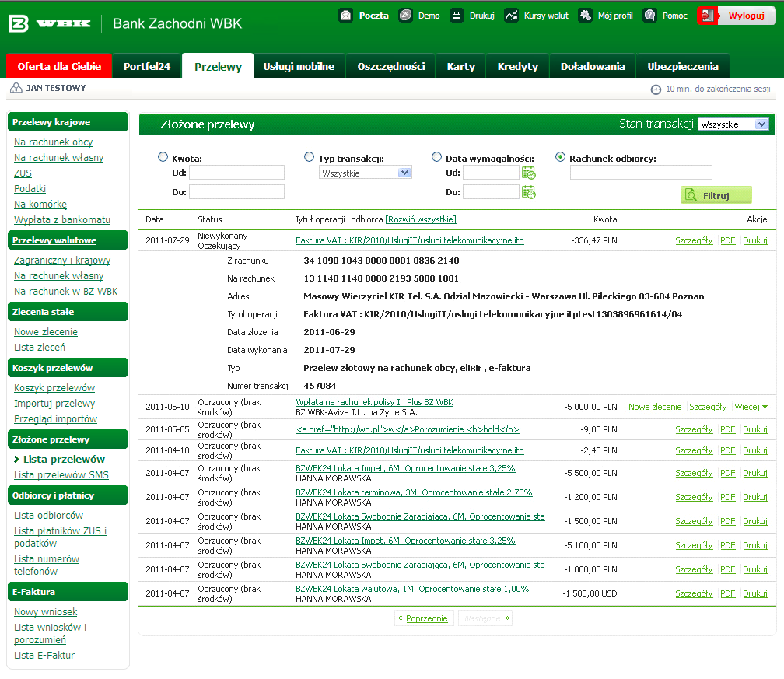
Task: Click Rozwiń wszystkie to expand all rows
Action: 421,219
